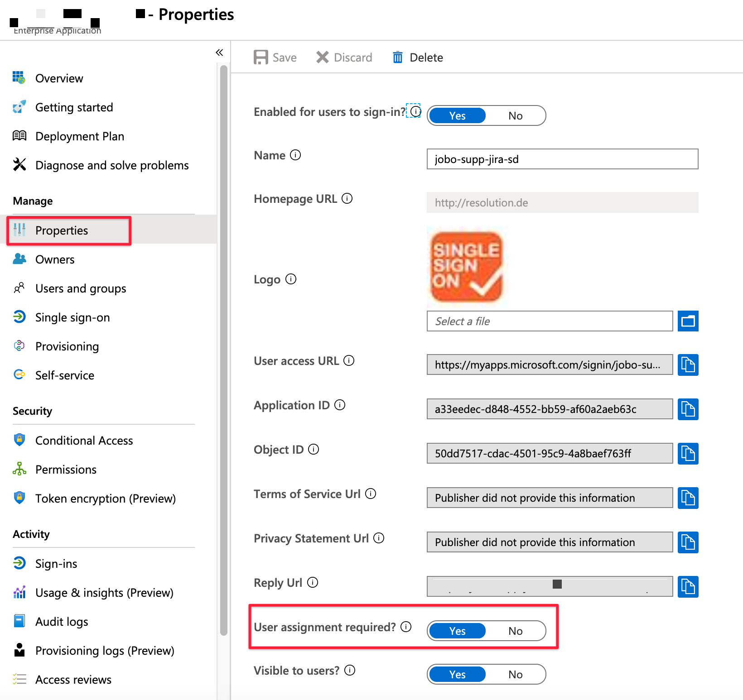Set Visible to users to No
The image size is (743, 700).
[516, 674]
